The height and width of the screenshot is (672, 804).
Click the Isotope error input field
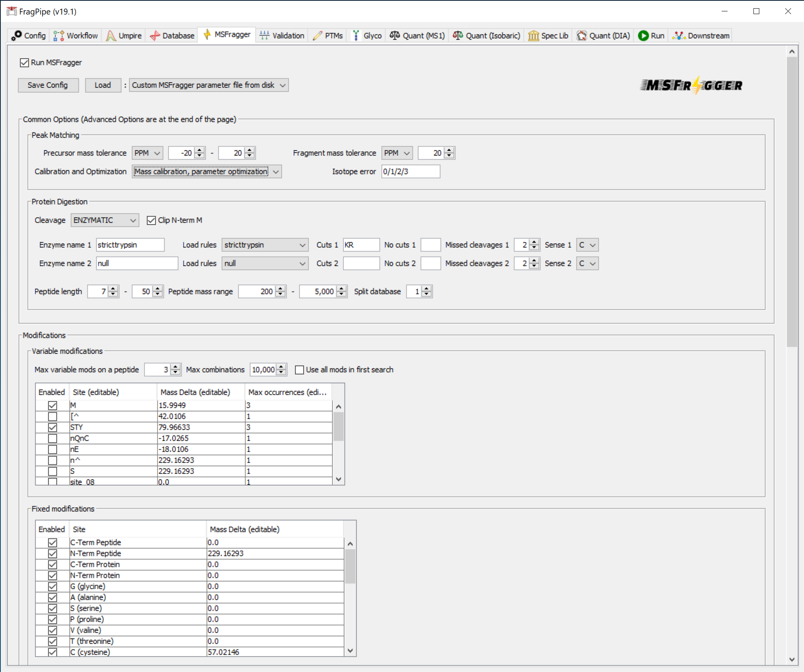click(x=410, y=172)
